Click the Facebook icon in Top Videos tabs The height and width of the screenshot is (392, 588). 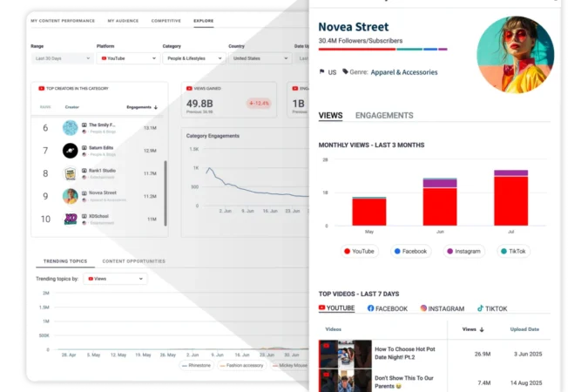tap(370, 308)
